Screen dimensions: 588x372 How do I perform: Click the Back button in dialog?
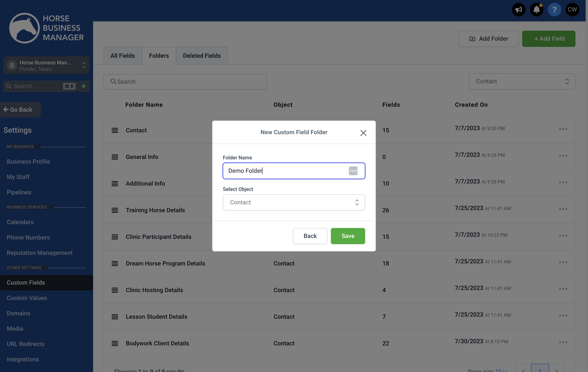point(310,236)
